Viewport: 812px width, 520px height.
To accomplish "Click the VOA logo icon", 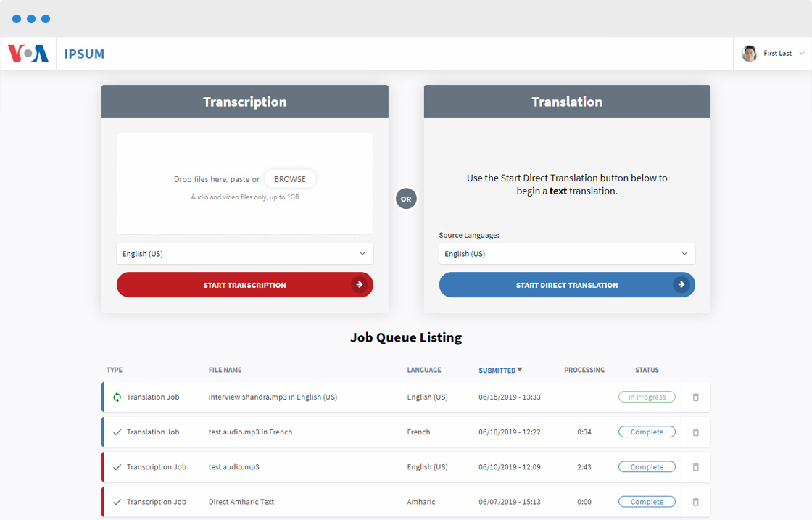I will (x=28, y=54).
